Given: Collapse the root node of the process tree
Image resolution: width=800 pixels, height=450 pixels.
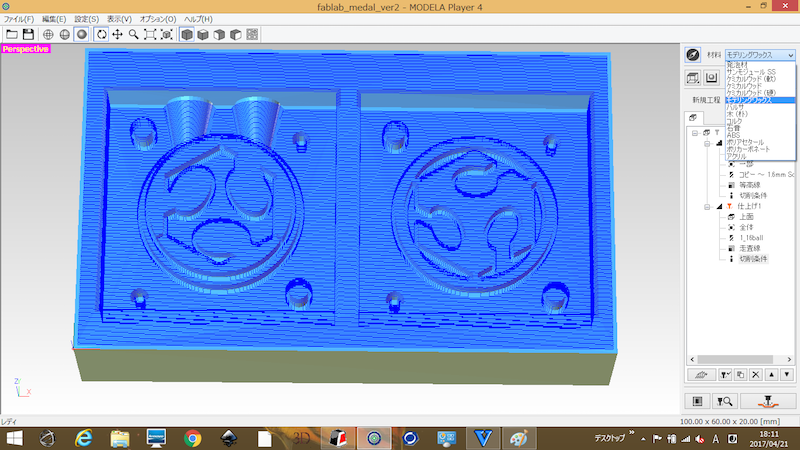Looking at the screenshot, I should tap(695, 133).
